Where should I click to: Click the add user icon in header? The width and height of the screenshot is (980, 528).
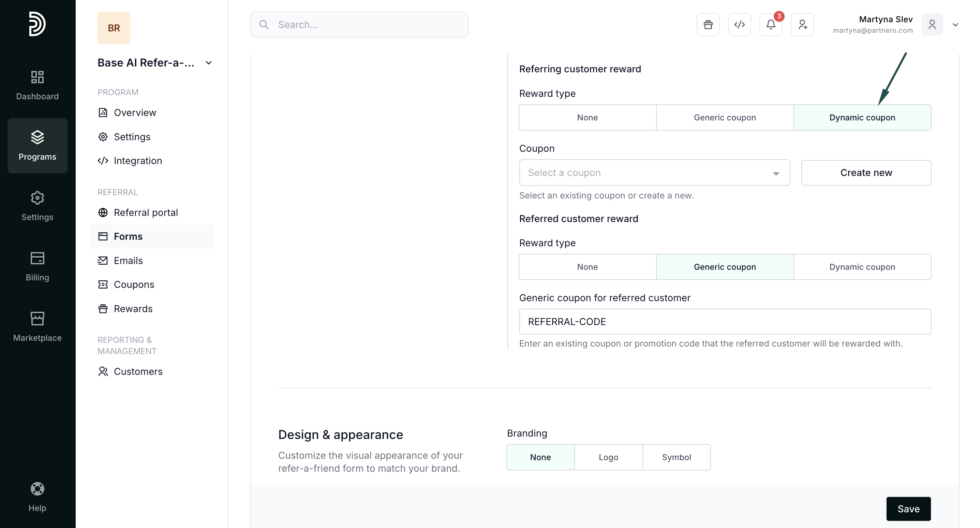tap(802, 25)
